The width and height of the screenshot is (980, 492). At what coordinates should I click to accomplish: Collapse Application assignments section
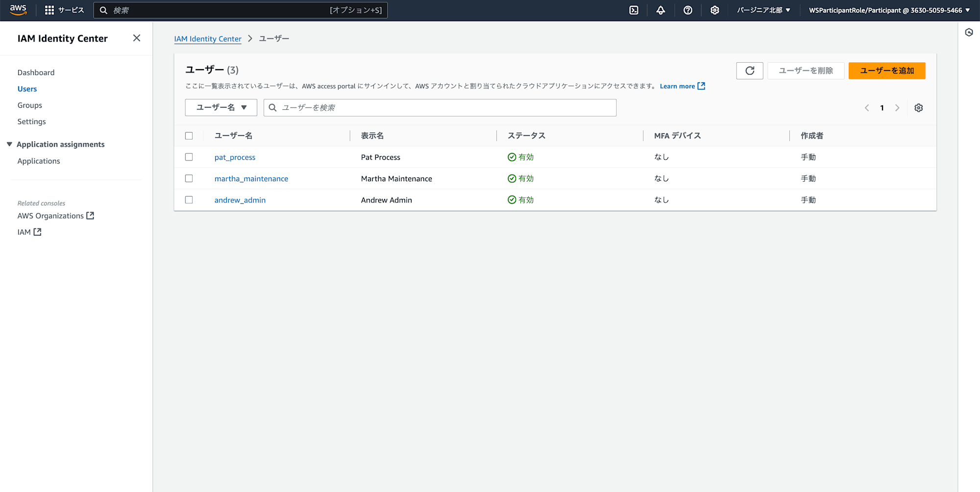(9, 144)
